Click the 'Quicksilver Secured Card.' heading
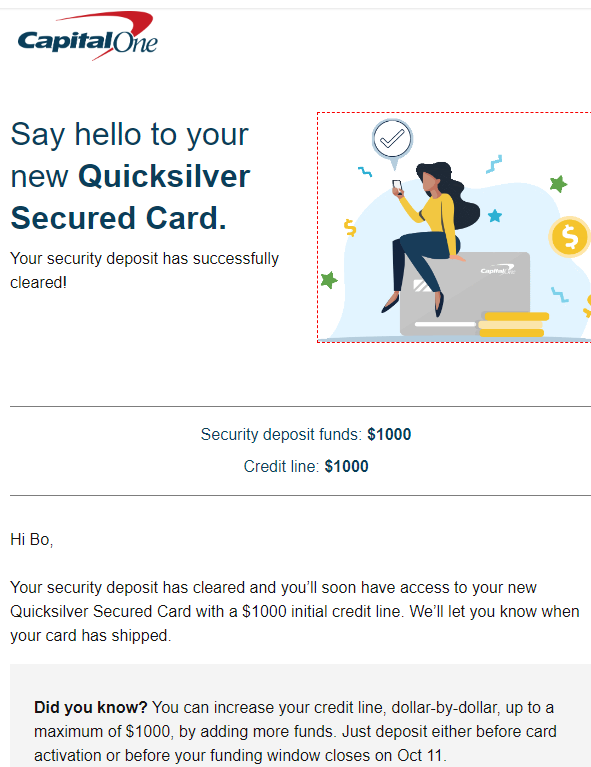 click(130, 197)
